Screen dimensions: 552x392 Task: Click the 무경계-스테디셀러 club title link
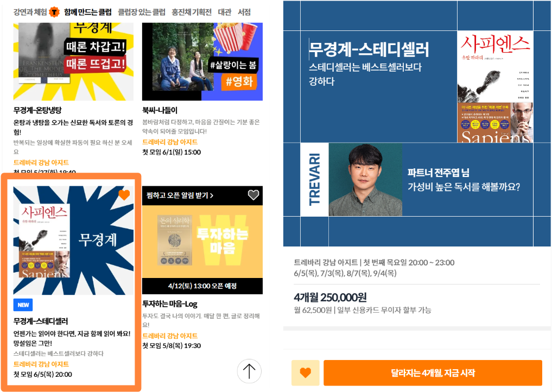41,321
